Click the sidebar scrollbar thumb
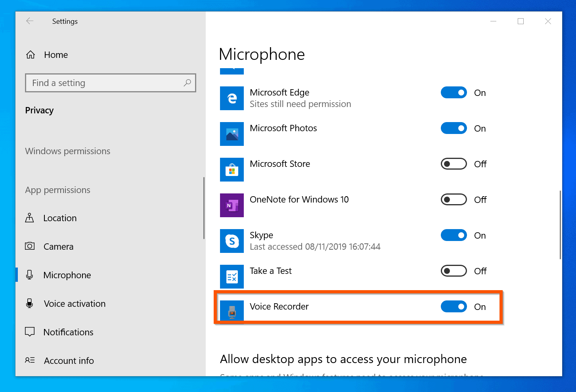 point(204,208)
